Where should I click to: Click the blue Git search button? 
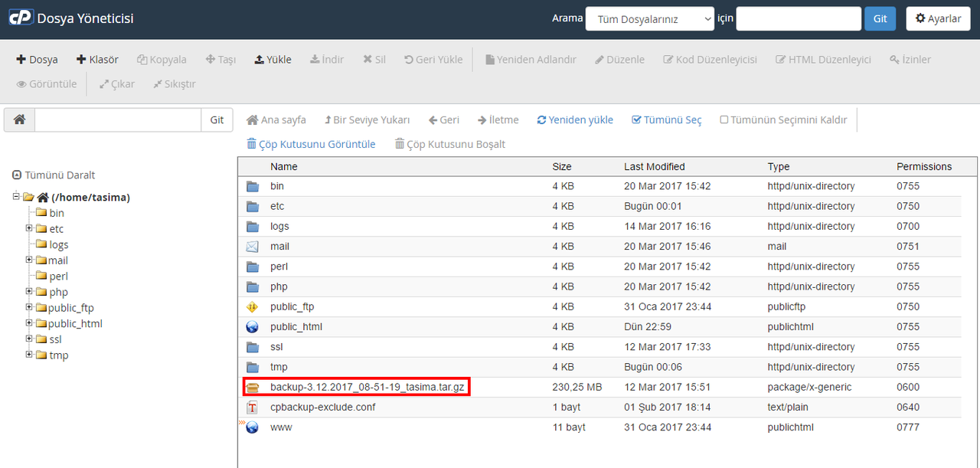[880, 18]
